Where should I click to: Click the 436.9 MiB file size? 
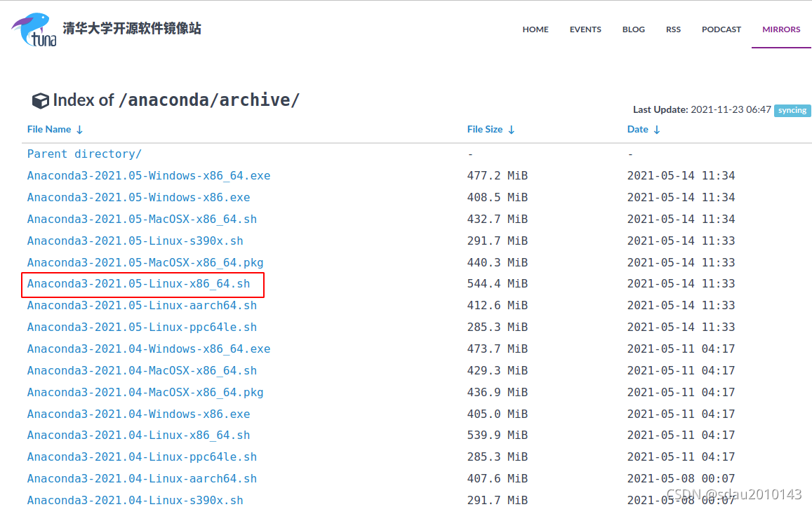tap(497, 392)
